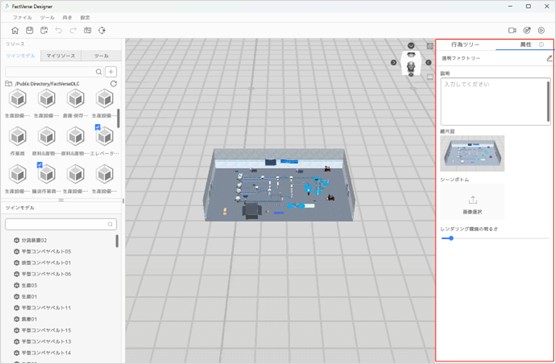Add a resource with the plus button
This screenshot has height=364, width=556.
click(x=111, y=72)
